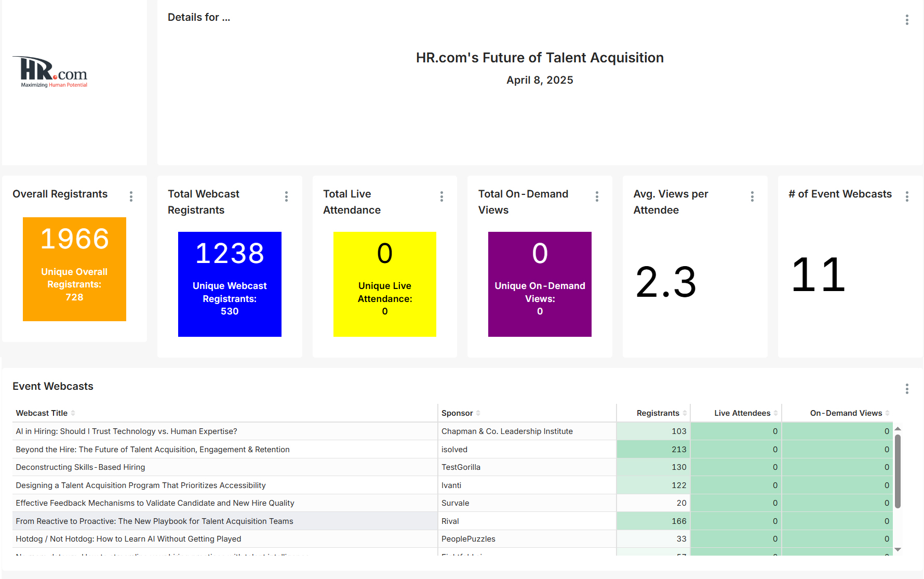Image resolution: width=924 pixels, height=579 pixels.
Task: Open the Total Live Attendance card options menu
Action: [x=441, y=196]
